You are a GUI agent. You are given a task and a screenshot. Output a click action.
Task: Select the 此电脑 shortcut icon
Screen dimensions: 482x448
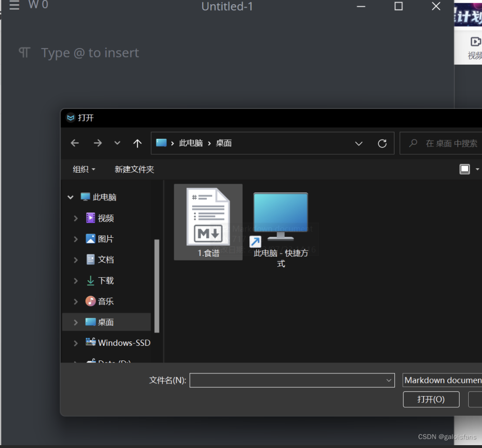281,228
